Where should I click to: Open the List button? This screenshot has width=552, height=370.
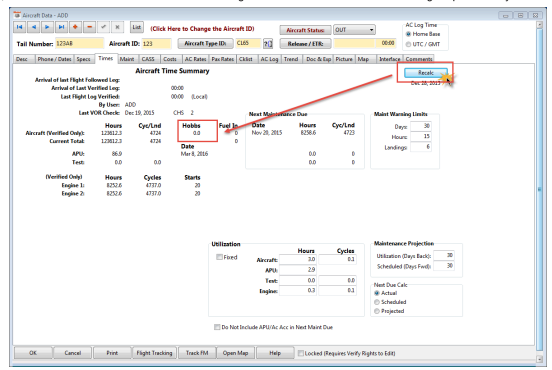coord(137,27)
